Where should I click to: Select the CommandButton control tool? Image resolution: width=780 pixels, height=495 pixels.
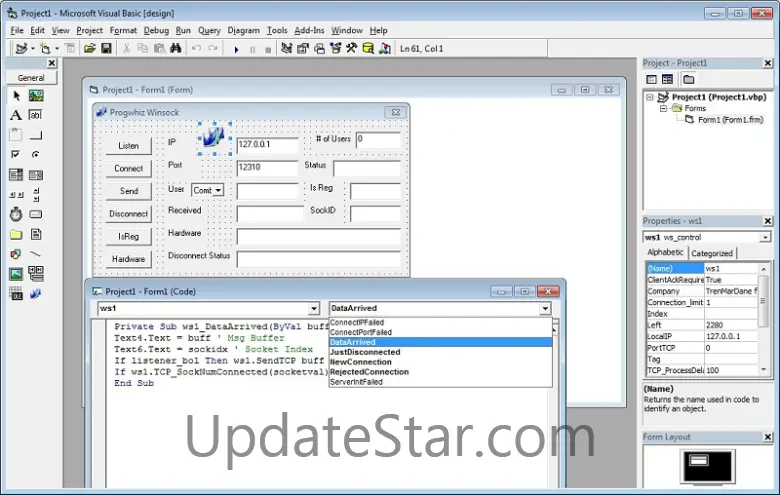36,135
